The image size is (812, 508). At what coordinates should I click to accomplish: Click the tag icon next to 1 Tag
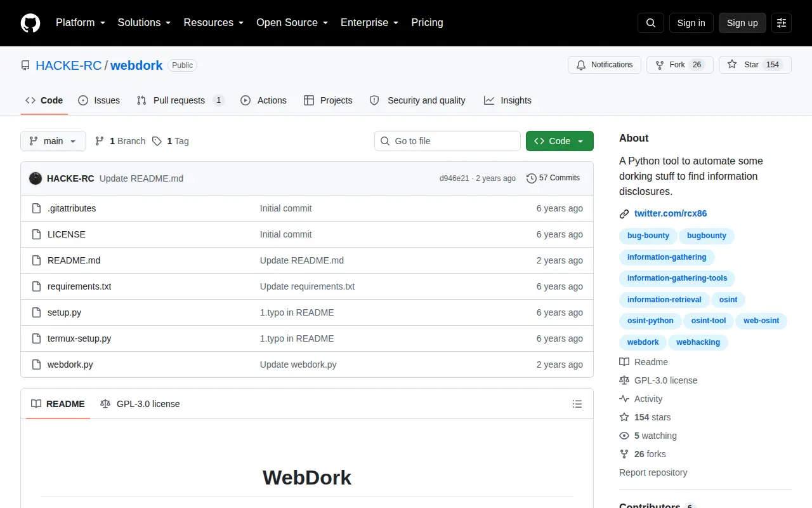(157, 141)
